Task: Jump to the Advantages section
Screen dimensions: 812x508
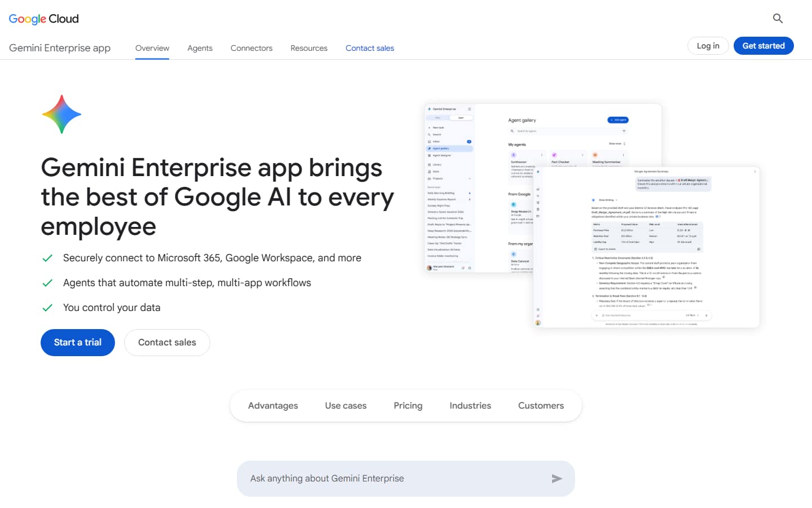Action: tap(273, 406)
